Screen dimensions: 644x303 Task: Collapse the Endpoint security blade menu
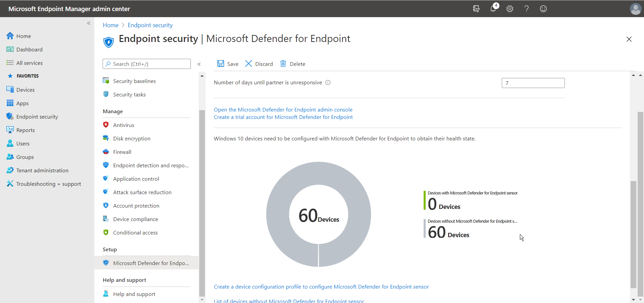tap(199, 64)
